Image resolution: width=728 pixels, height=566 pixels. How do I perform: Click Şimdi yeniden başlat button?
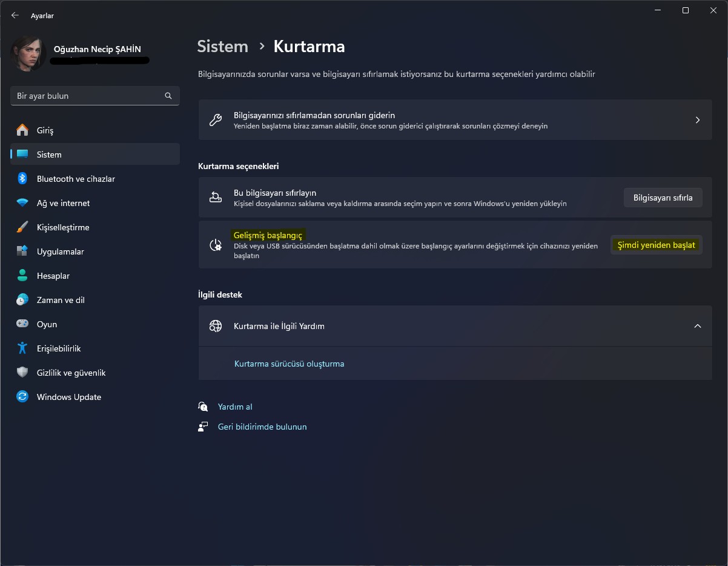656,245
